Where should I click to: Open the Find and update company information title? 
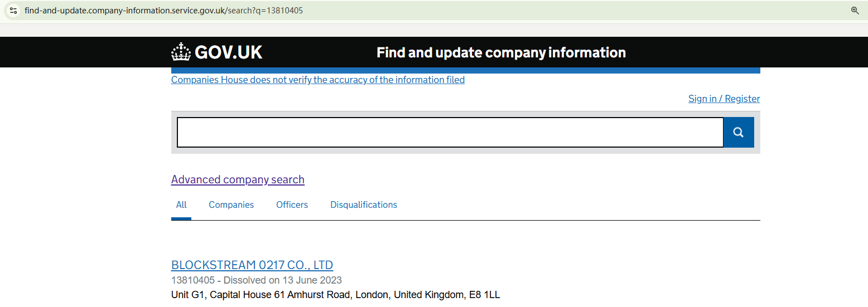501,52
